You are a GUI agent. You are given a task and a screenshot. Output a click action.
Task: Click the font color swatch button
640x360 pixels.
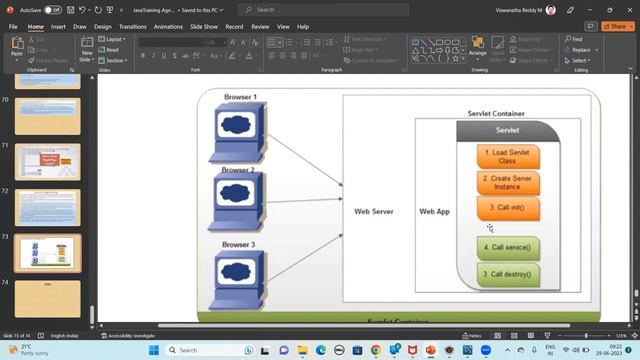[249, 56]
